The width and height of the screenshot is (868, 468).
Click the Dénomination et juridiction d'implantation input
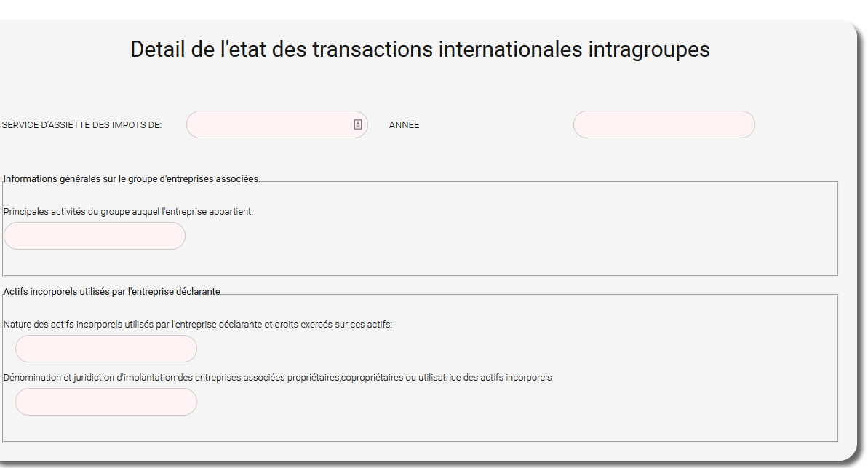point(106,402)
